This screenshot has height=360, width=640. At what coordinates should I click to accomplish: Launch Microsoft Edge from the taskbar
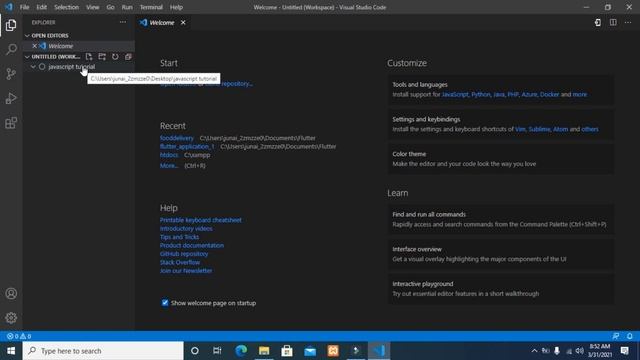[241, 351]
